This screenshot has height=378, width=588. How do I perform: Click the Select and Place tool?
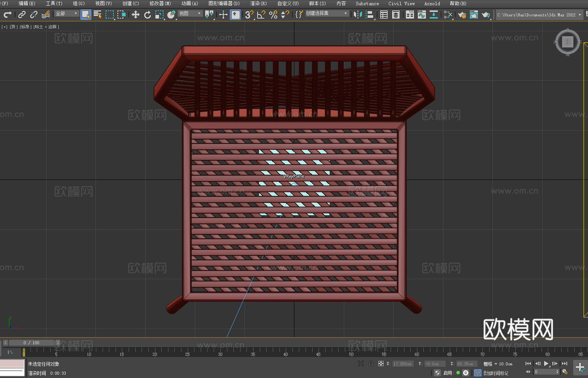pyautogui.click(x=171, y=14)
